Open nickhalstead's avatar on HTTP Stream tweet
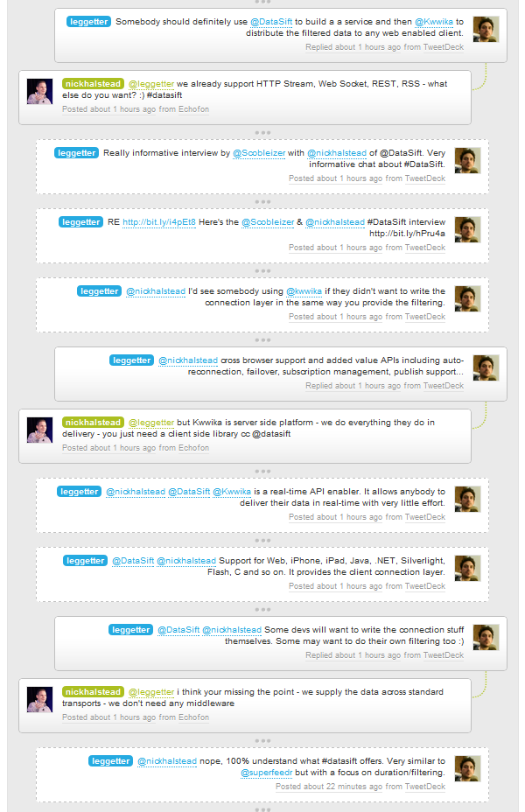This screenshot has width=525, height=812. [40, 92]
